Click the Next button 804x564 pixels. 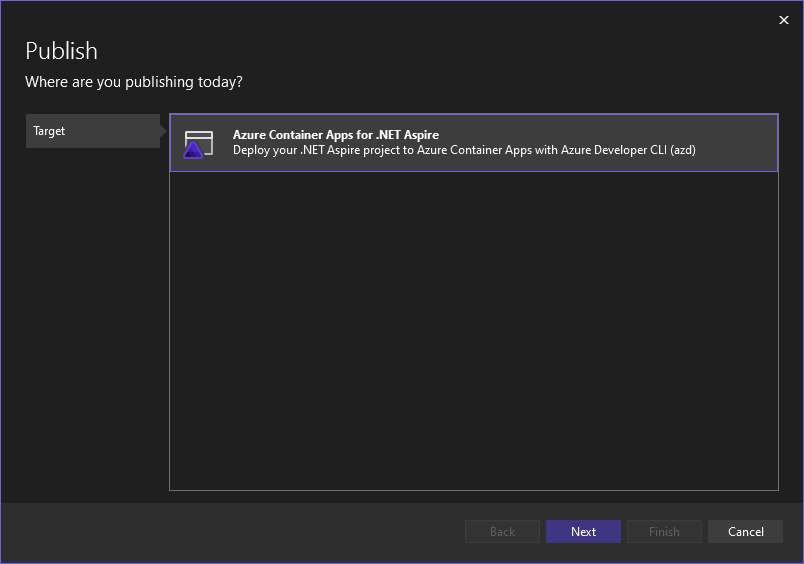pos(583,532)
